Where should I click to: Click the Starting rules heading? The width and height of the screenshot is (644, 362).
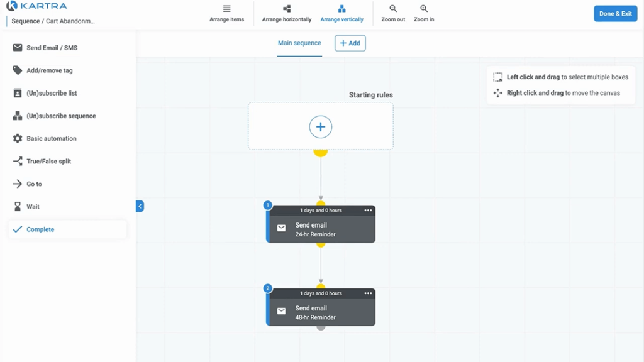point(371,95)
